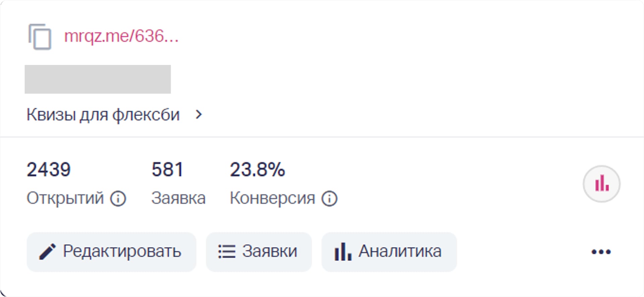Open Заявки to view submissions
The width and height of the screenshot is (644, 297).
pos(258,251)
